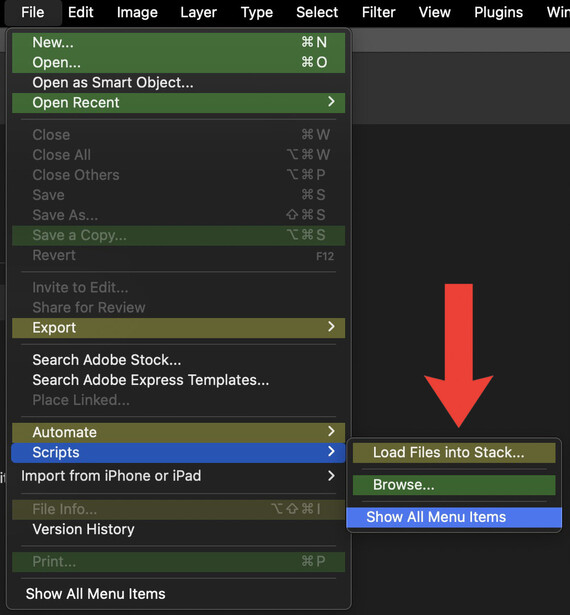The height and width of the screenshot is (615, 570).
Task: Click the Close Others menu entry
Action: pos(178,175)
